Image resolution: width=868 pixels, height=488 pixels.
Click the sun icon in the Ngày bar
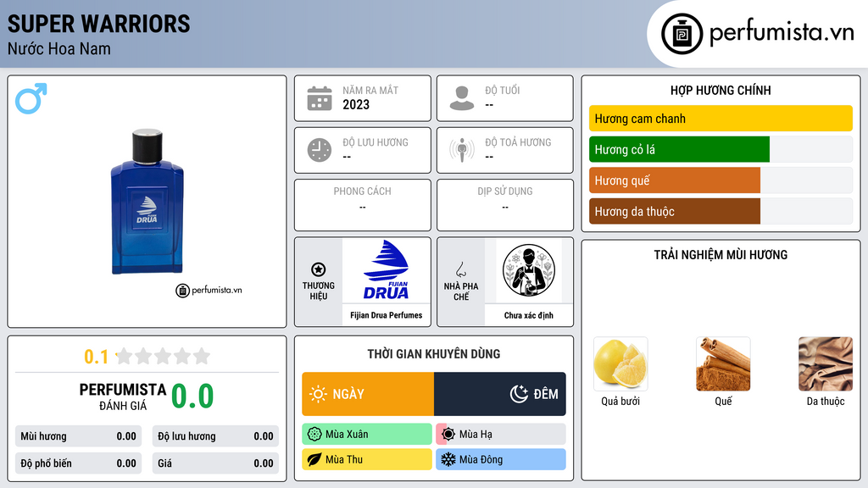pos(319,394)
